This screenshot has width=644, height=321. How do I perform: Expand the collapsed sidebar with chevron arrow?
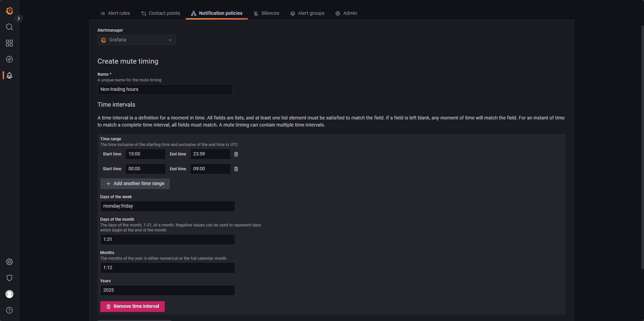(19, 18)
